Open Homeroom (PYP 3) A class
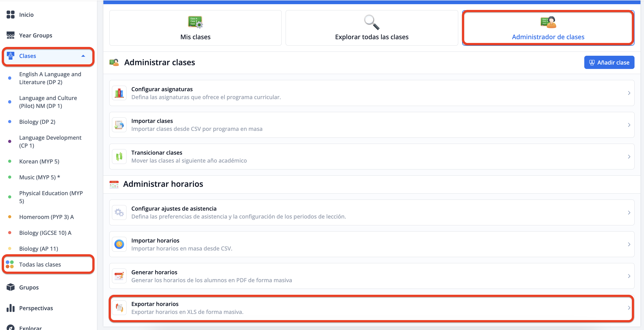 pyautogui.click(x=47, y=217)
